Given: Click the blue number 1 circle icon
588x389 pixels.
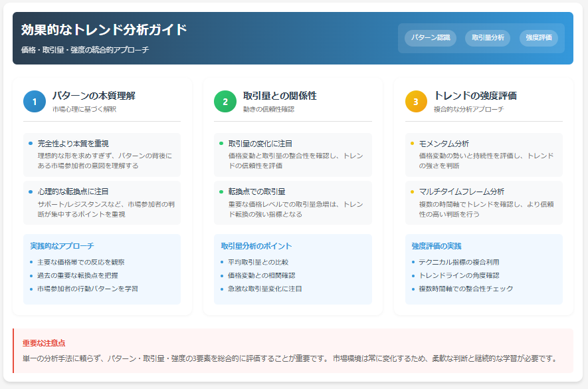Looking at the screenshot, I should click(x=35, y=101).
